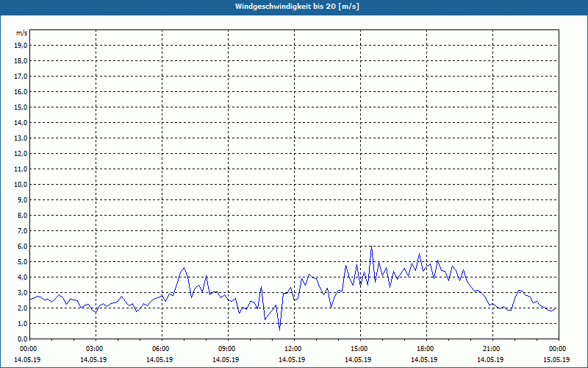
Task: Click the 9,0 y-axis label
Action: tap(22, 199)
